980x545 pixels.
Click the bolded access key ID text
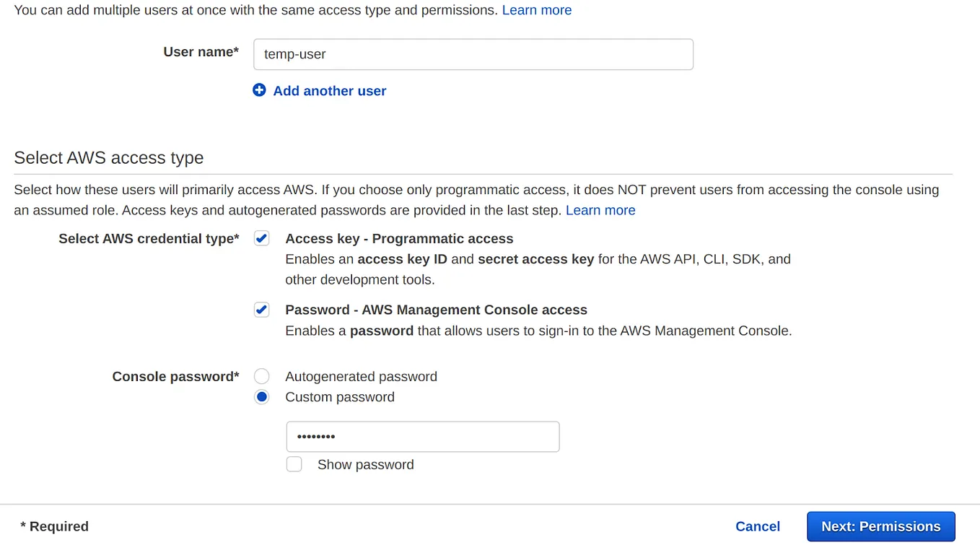pos(403,258)
